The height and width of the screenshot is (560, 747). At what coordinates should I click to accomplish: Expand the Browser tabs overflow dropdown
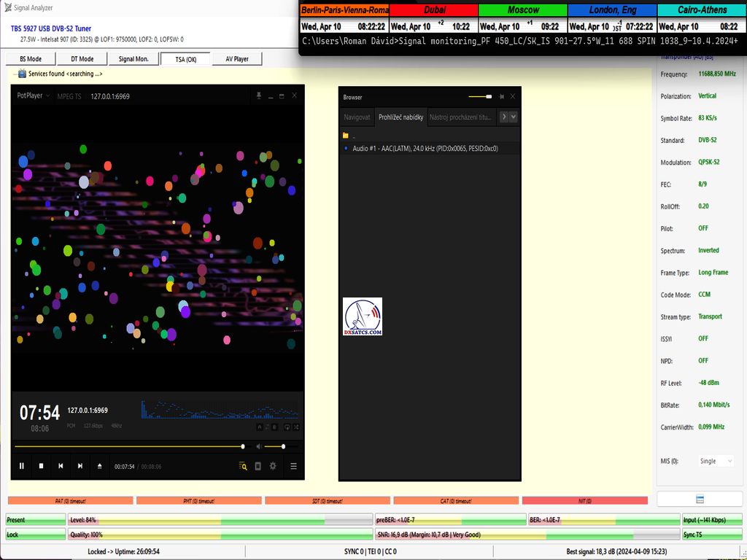coord(514,117)
